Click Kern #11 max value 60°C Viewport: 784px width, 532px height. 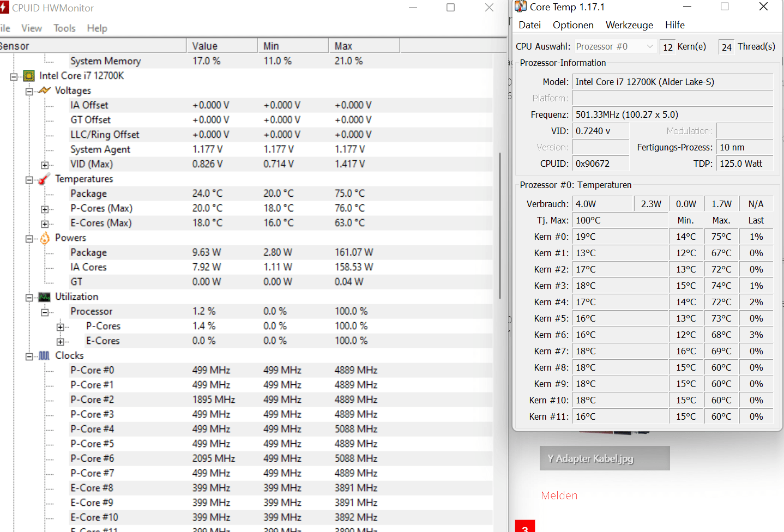(721, 416)
